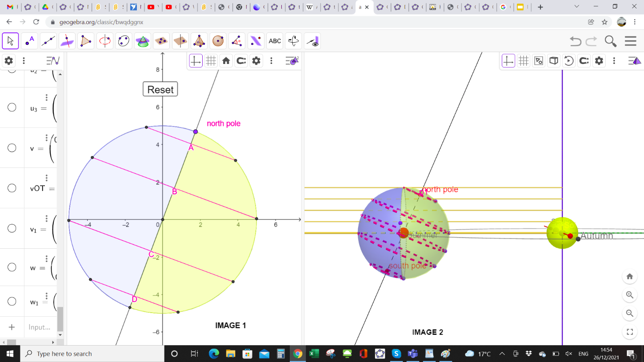
Task: Toggle visibility circle of v₁
Action: [x=12, y=228]
